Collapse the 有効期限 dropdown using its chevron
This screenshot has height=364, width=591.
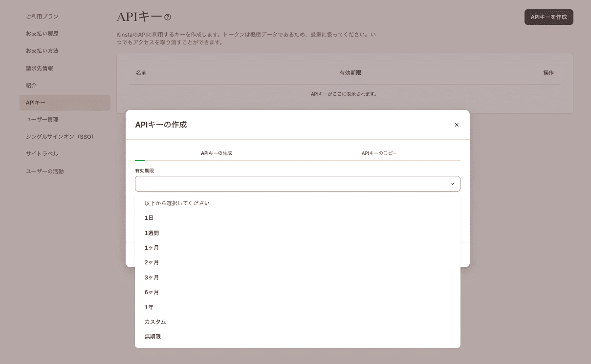(452, 184)
